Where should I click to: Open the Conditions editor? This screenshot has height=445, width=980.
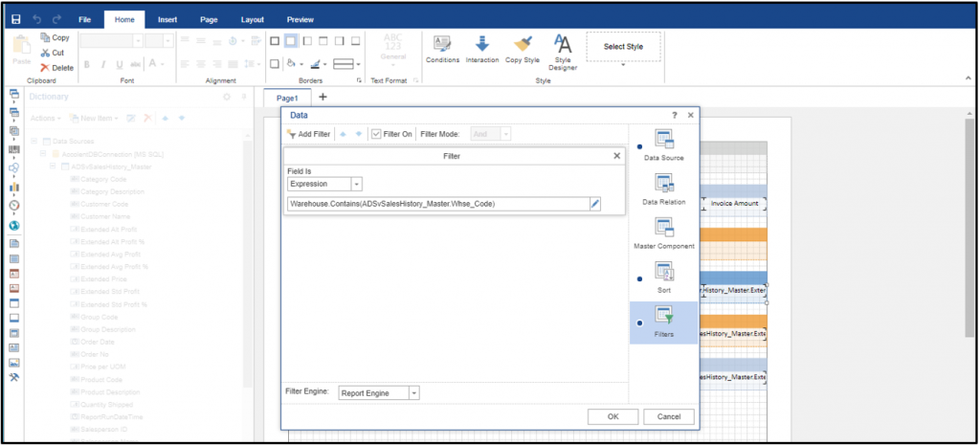(442, 50)
